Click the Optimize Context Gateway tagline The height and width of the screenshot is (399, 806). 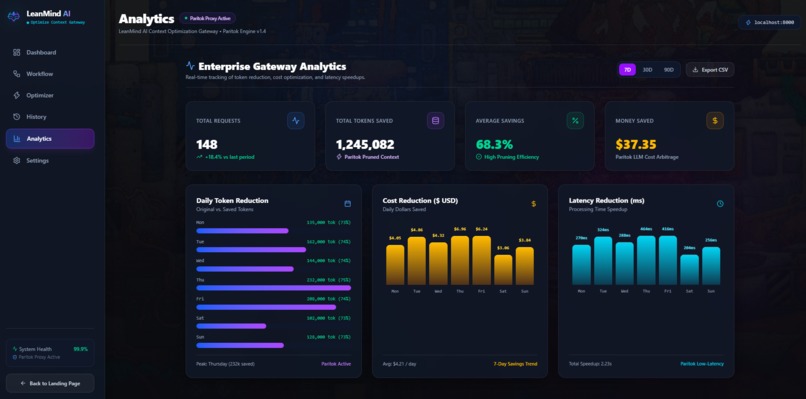(56, 23)
